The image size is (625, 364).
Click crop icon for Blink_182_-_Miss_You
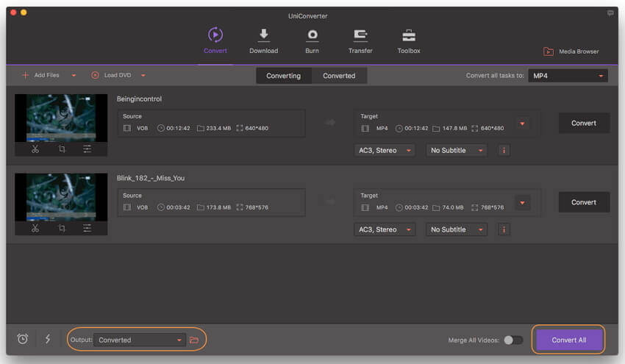pos(61,228)
